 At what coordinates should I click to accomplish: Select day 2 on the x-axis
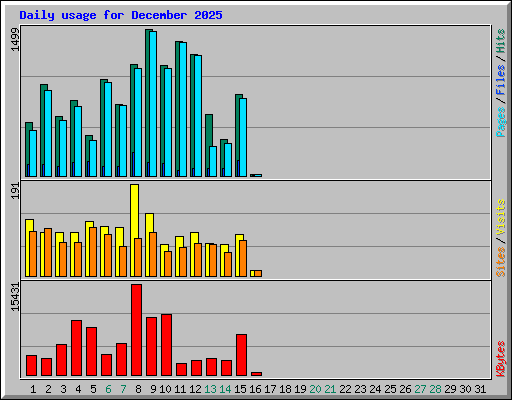tap(48, 389)
